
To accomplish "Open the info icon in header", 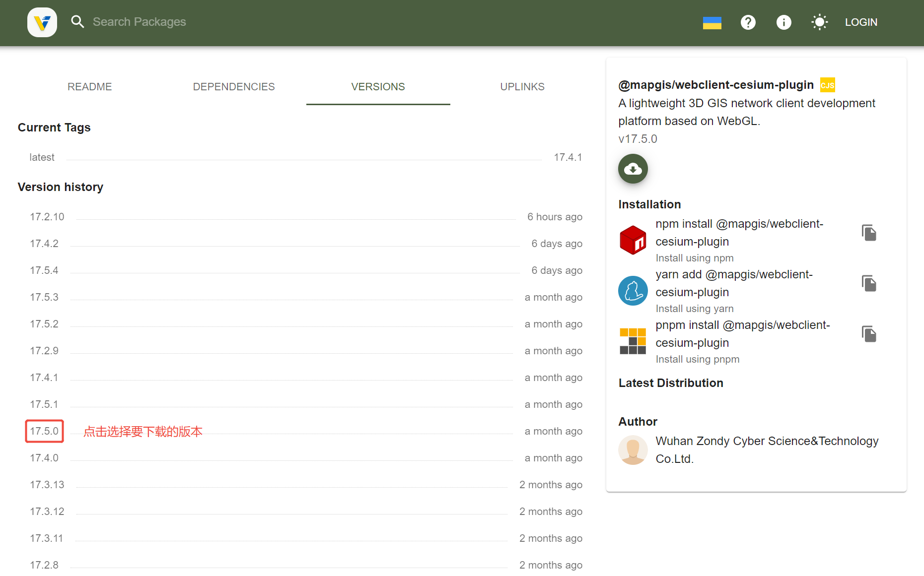I will coord(784,22).
